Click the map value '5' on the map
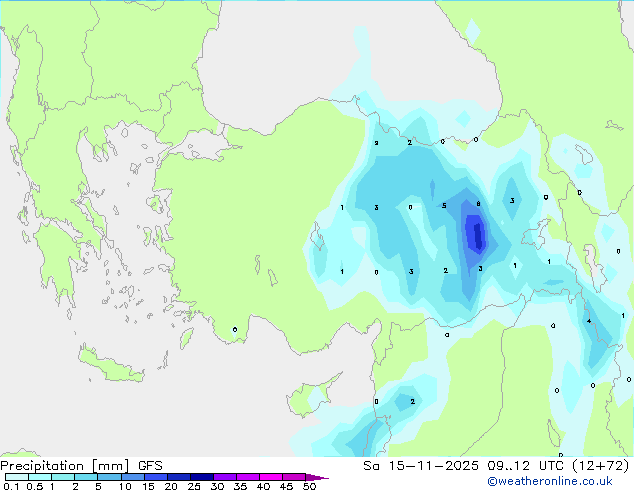The height and width of the screenshot is (490, 634). [444, 206]
